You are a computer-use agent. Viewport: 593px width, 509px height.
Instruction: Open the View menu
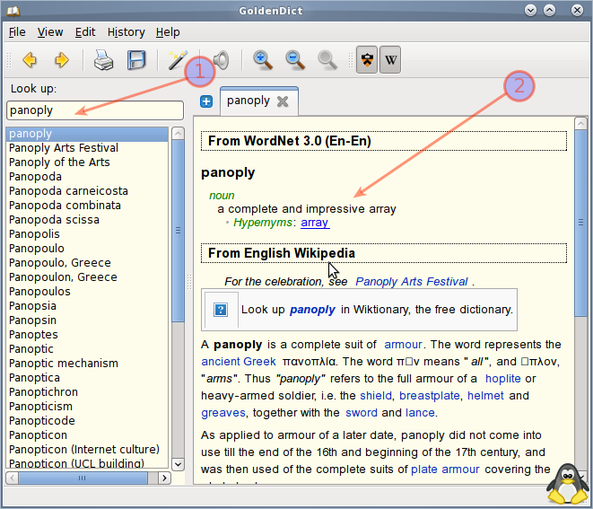[x=50, y=32]
